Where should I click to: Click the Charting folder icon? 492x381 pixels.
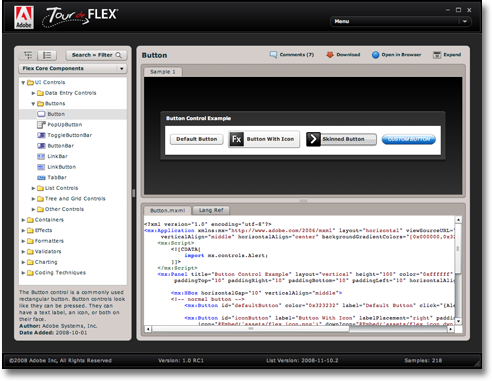(x=30, y=262)
